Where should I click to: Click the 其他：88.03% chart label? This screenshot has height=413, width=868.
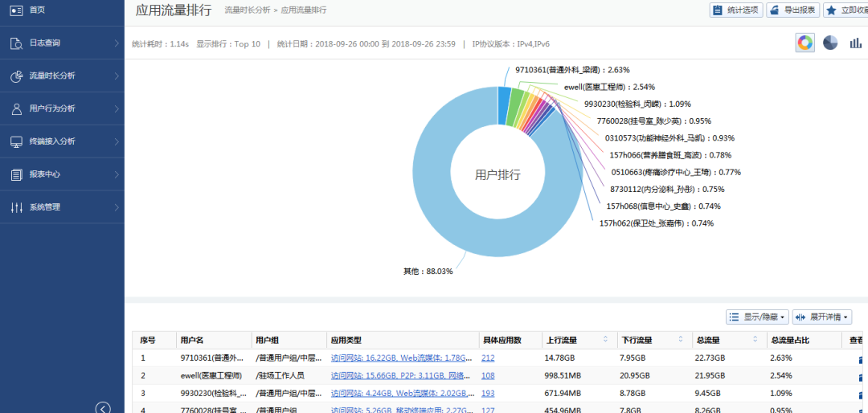coord(428,272)
